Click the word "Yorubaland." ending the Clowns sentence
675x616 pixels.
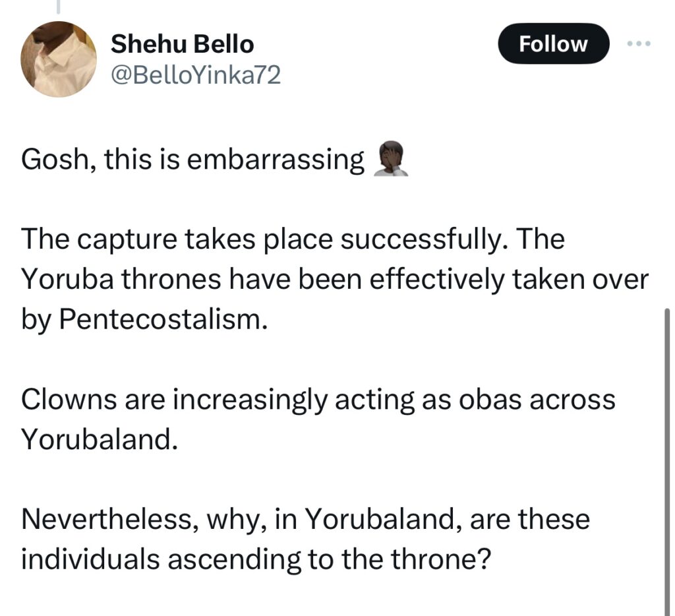100,440
